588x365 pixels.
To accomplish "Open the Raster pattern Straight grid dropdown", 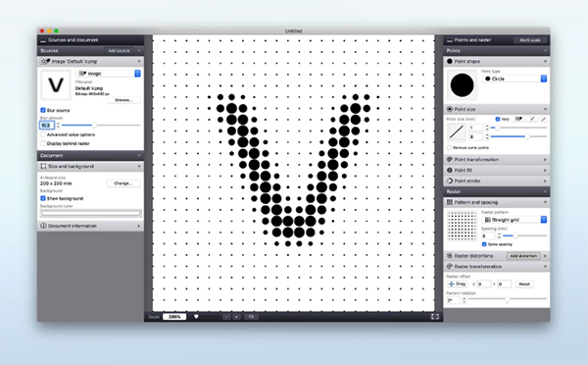I will point(514,220).
